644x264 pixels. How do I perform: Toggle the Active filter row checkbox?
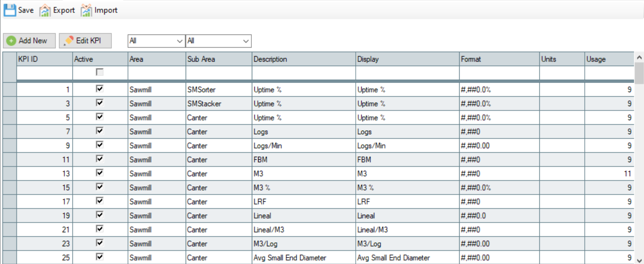100,73
